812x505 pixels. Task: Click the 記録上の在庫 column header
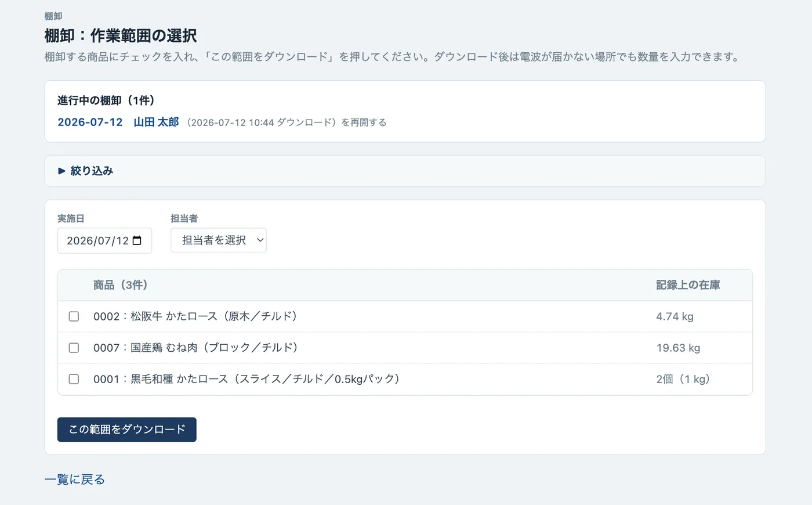pos(688,285)
